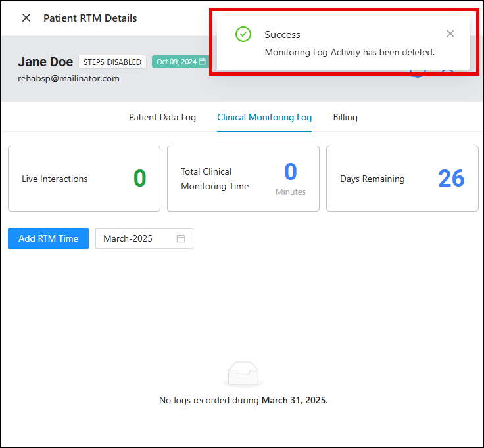484x448 pixels.
Task: Click the 'No logs recorded' empty message
Action: click(x=243, y=400)
